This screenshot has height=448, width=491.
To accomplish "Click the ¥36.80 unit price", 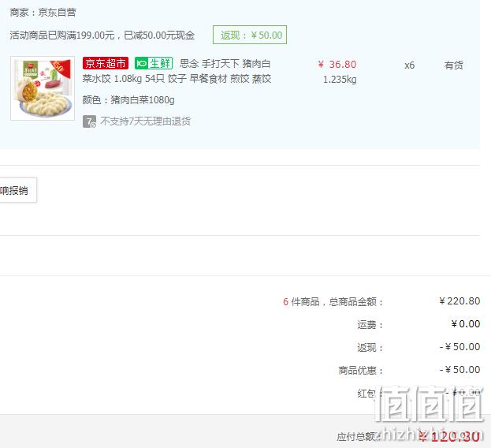I will 337,65.
